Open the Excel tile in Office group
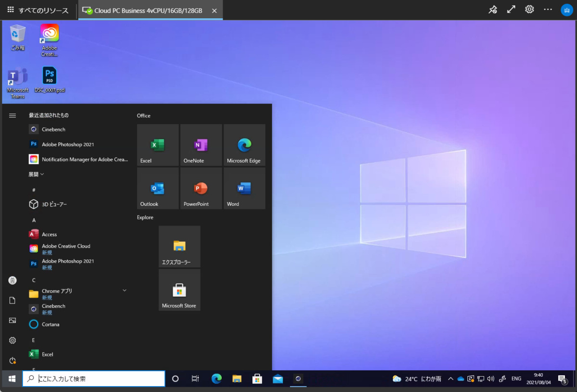577x392 pixels. (x=158, y=145)
